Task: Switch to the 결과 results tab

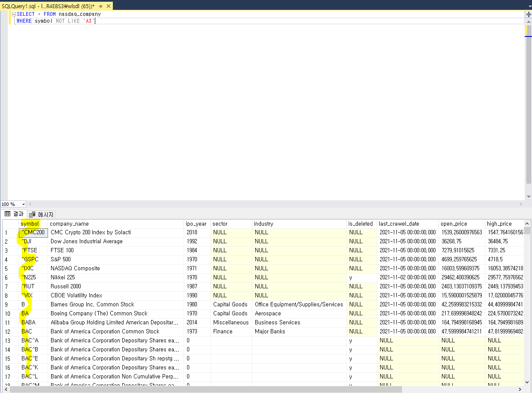Action: (x=14, y=214)
